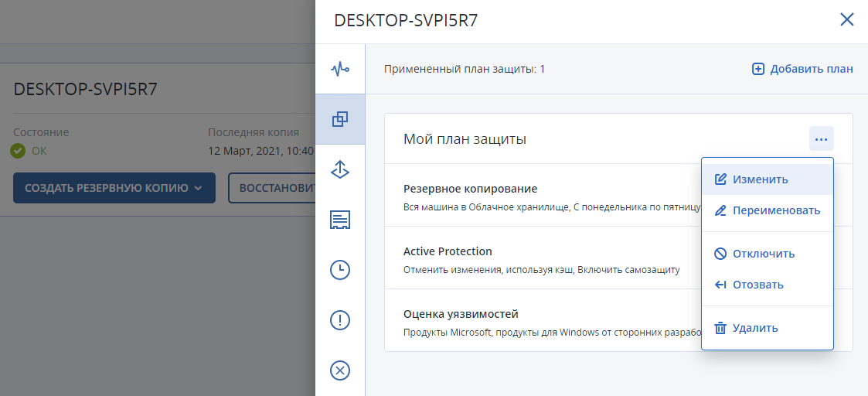Viewport: 868px width, 396px height.
Task: Click the DESKTOP-SVPI5R7 panel header title
Action: coord(406,20)
